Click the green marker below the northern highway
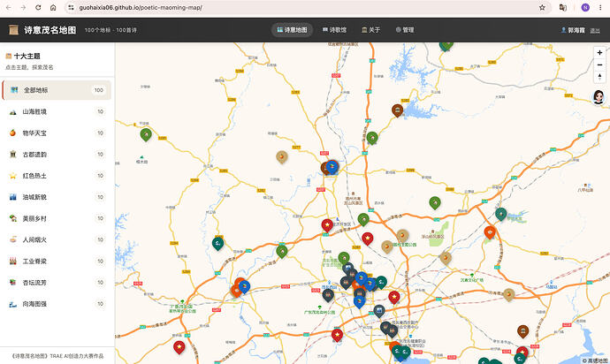This screenshot has width=610, height=364. tap(372, 138)
